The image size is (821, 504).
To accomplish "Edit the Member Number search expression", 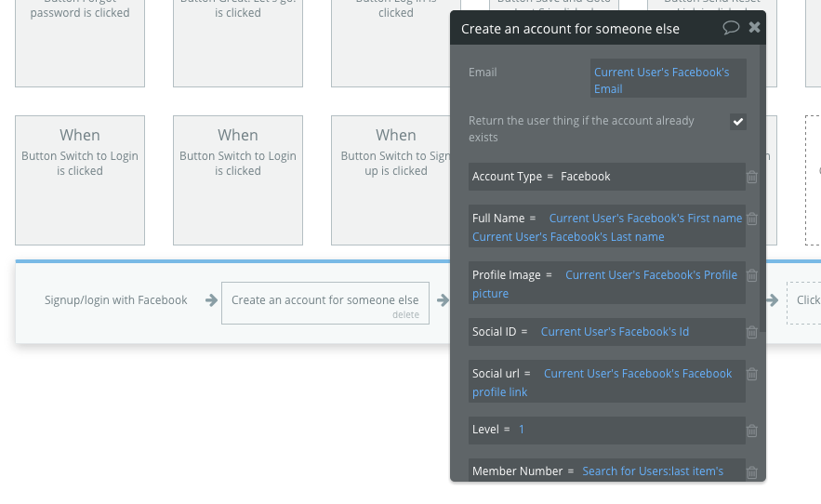I will pyautogui.click(x=653, y=471).
